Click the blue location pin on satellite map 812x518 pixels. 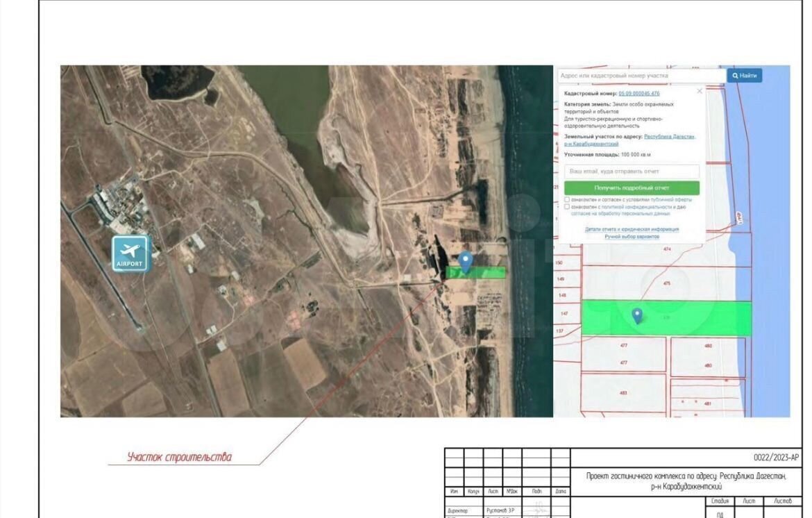pyautogui.click(x=466, y=262)
